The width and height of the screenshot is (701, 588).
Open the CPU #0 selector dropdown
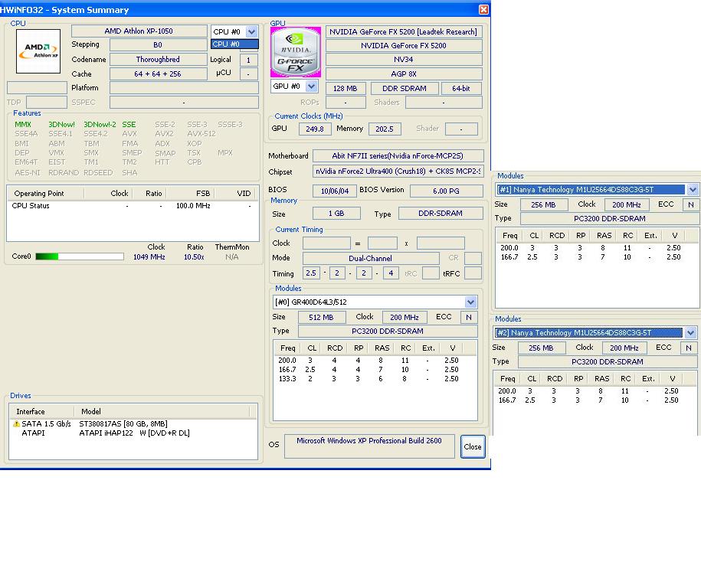[x=252, y=31]
